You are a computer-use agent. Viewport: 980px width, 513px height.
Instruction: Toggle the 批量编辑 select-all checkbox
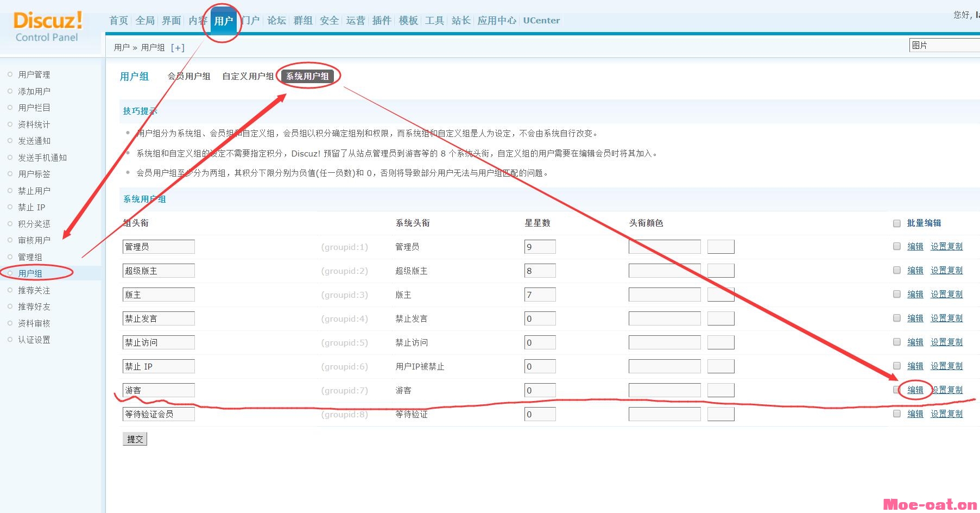click(897, 223)
